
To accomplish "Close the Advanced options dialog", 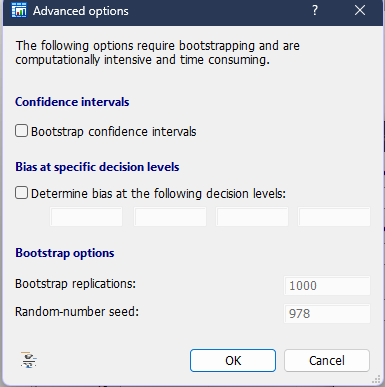I will pos(360,10).
